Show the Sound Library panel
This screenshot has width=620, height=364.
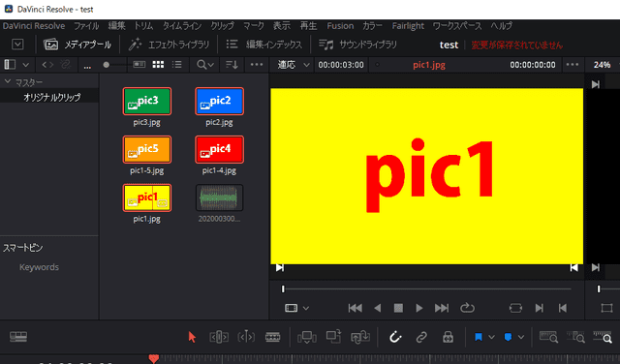357,45
